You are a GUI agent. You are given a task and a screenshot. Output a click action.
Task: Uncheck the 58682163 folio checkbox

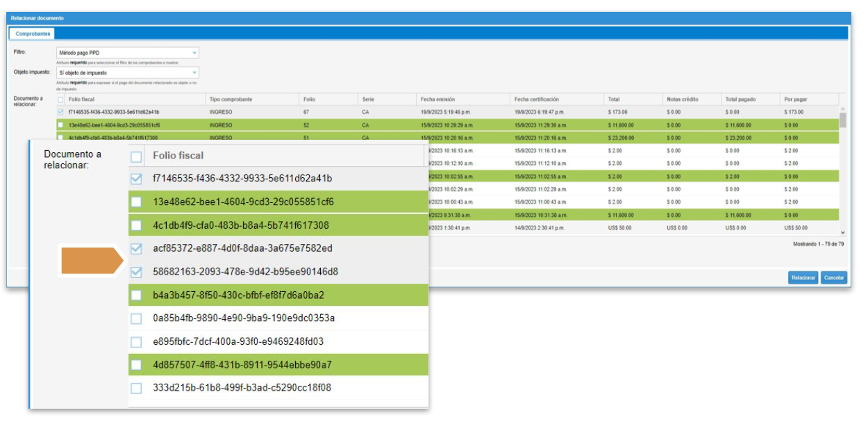click(x=136, y=272)
